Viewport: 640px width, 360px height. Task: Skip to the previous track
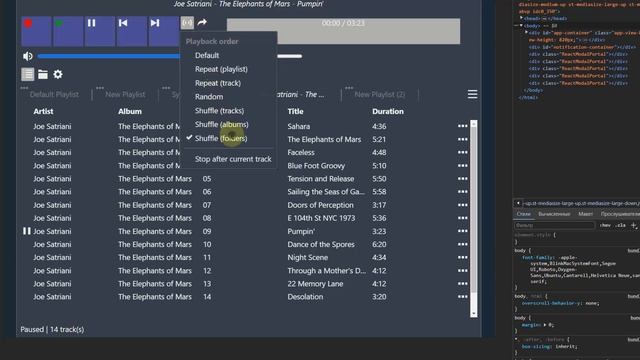[132, 31]
